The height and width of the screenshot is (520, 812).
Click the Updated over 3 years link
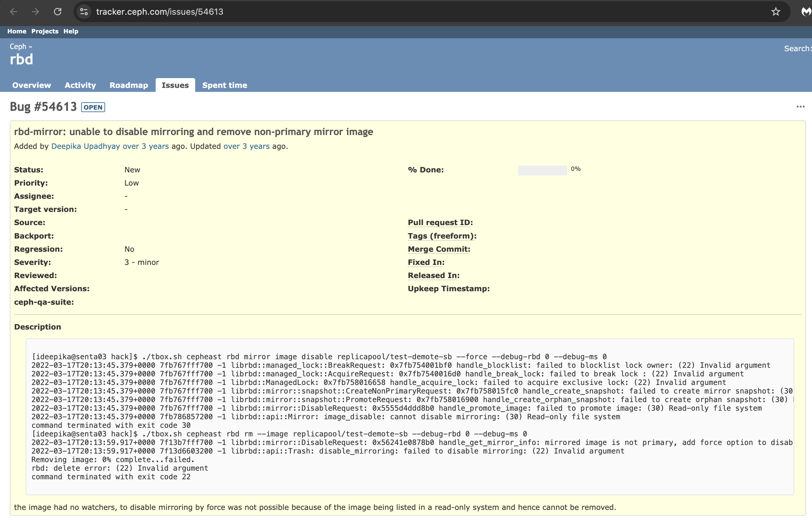tap(246, 146)
